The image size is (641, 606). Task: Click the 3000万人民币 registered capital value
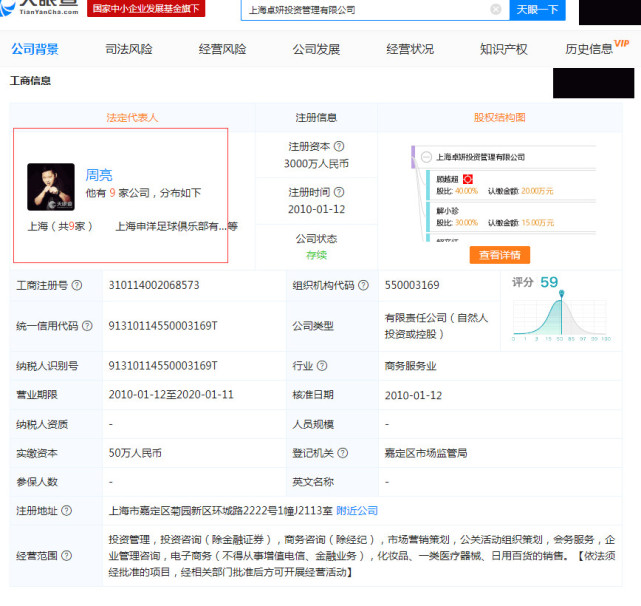click(316, 164)
